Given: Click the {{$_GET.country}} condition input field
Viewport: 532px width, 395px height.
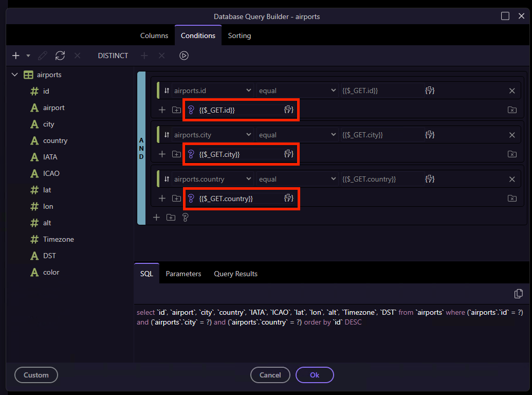Looking at the screenshot, I should point(239,199).
